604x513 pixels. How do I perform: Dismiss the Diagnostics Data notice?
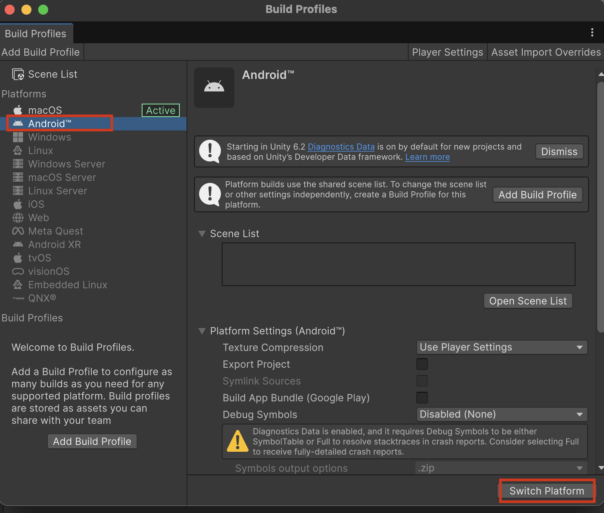pyautogui.click(x=558, y=152)
